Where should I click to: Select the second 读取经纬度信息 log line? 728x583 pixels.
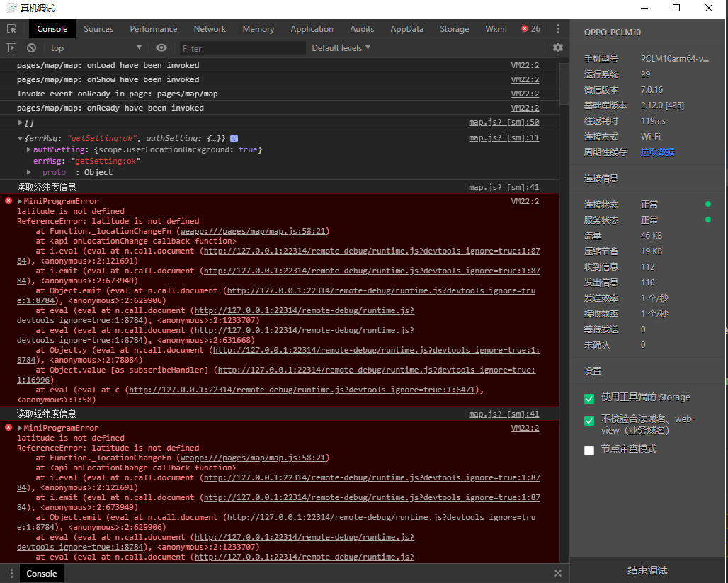(47, 414)
